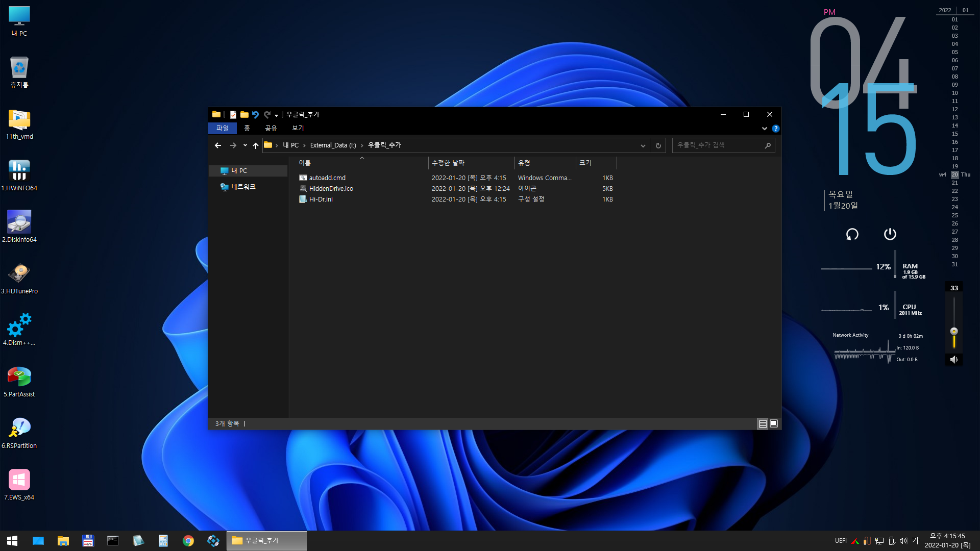The image size is (980, 551).
Task: Open the recent locations dropdown arrow
Action: tap(245, 145)
